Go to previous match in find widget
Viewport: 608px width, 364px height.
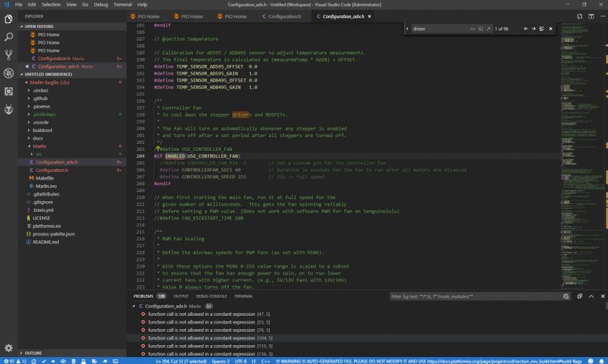pyautogui.click(x=526, y=29)
